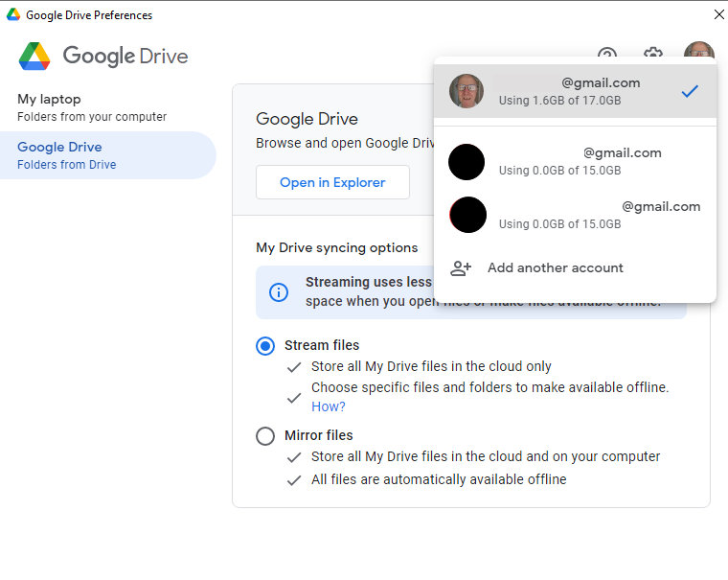Click the Open in Explorer button
The height and width of the screenshot is (580, 728).
coord(332,182)
